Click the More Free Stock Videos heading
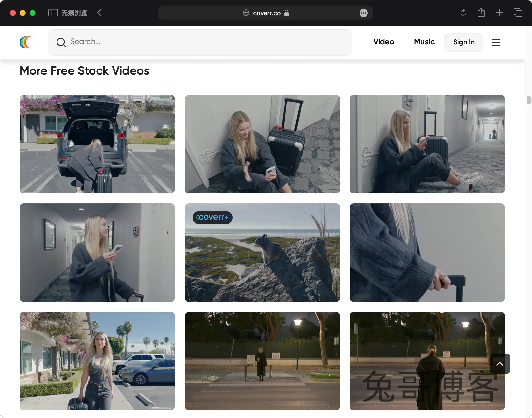Image resolution: width=532 pixels, height=418 pixels. click(x=84, y=71)
